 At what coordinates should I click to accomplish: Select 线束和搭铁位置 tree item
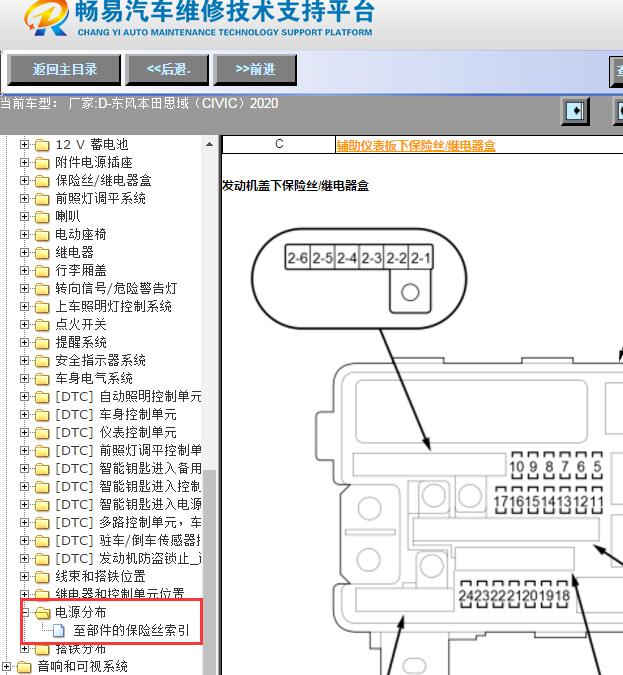pos(100,576)
